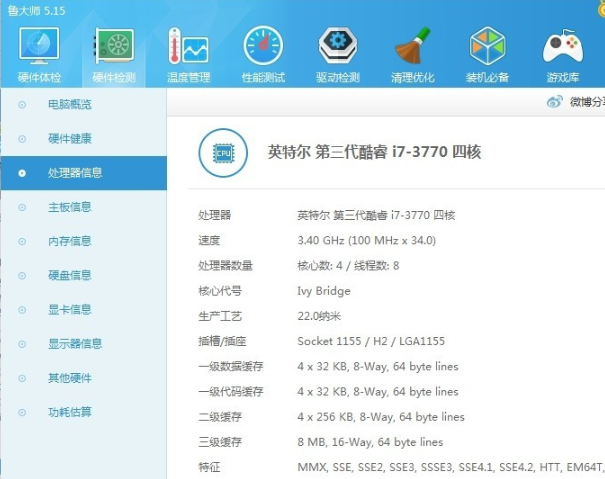The height and width of the screenshot is (479, 605).
Task: Click the 显示器信息 bullet marker
Action: pos(22,344)
